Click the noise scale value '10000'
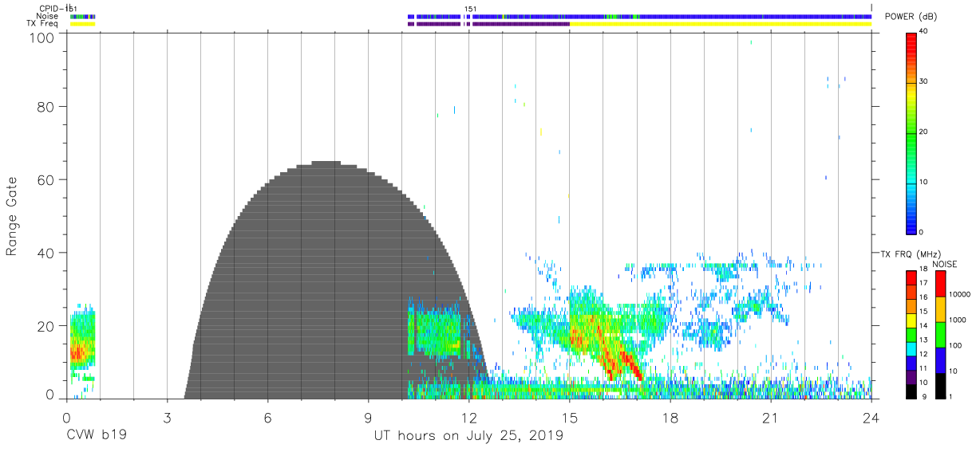980x452 pixels. [959, 294]
